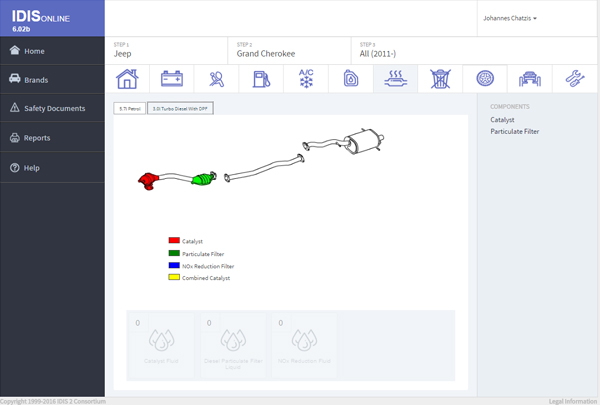Switch to the 5.7l Petrol tab
The width and height of the screenshot is (600, 405).
tap(130, 109)
